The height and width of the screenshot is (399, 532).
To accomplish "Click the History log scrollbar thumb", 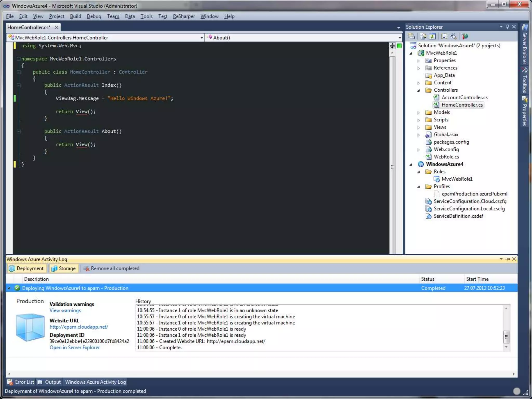I will [506, 337].
